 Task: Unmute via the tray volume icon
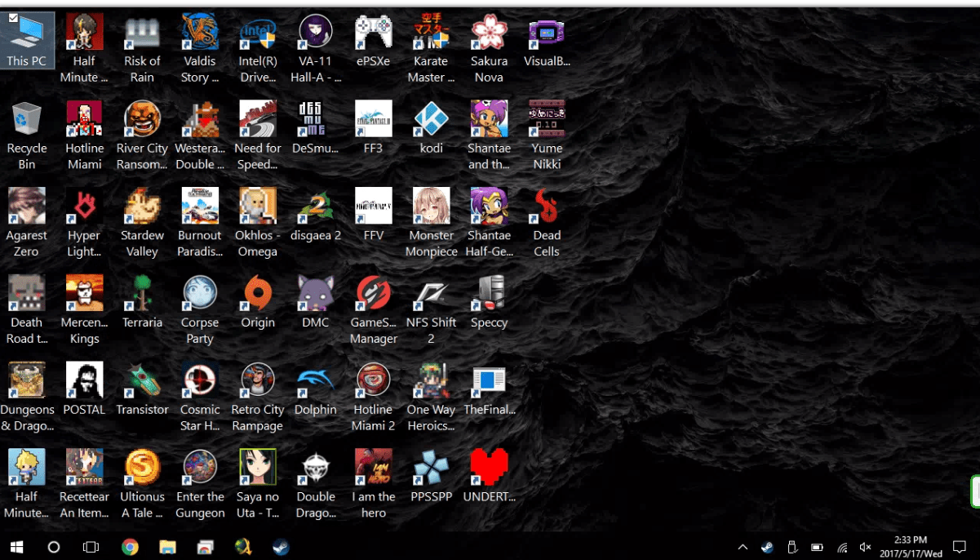point(866,547)
